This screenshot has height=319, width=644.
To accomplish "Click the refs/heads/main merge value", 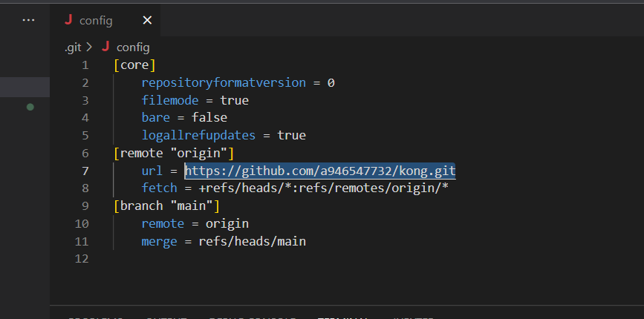I will [252, 241].
